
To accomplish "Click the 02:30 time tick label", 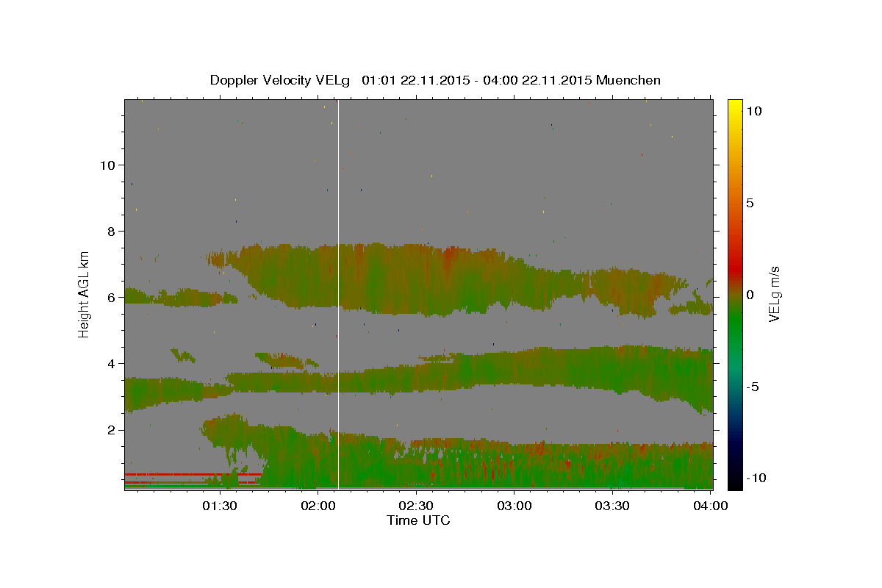I will click(x=416, y=506).
